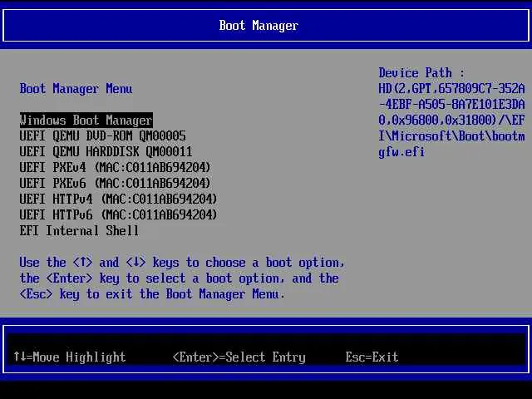Click the Move Highlight hint in footer
This screenshot has height=399, width=532.
tap(70, 357)
